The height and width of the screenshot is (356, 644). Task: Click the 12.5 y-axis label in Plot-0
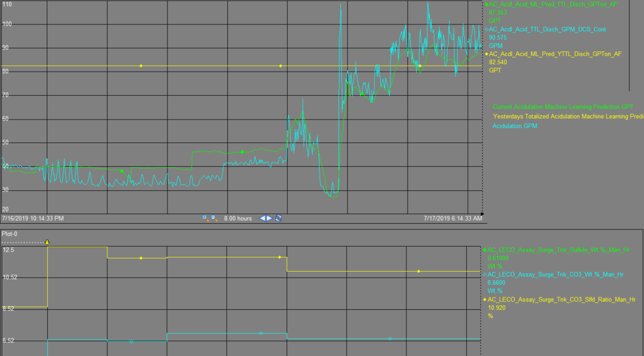(8, 249)
